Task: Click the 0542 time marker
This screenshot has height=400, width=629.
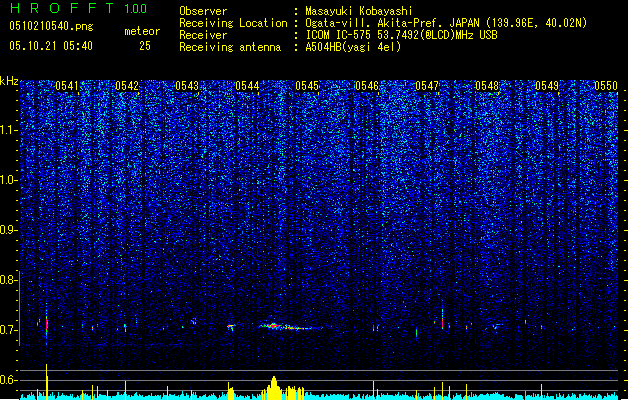Action: coord(127,86)
